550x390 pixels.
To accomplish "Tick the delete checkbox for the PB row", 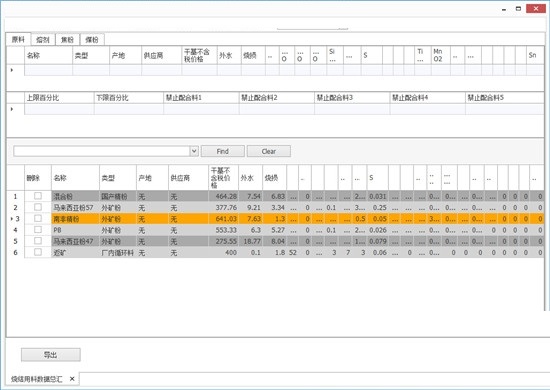I will [38, 230].
